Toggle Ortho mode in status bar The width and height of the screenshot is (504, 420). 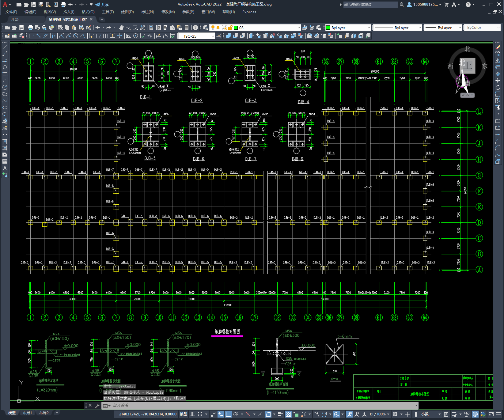click(228, 414)
